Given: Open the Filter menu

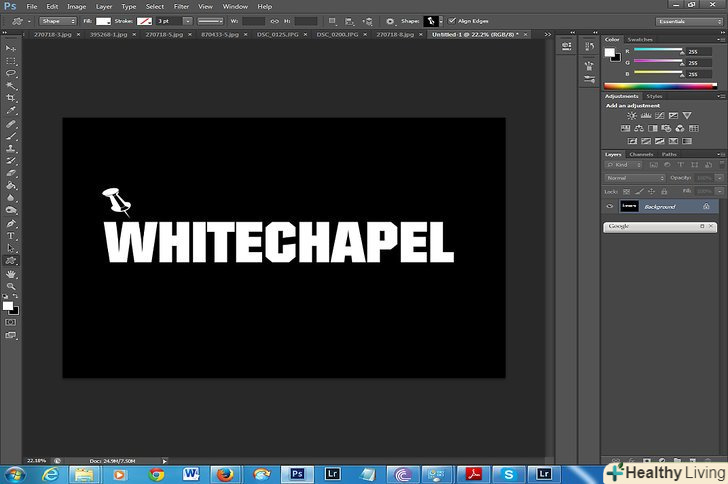Looking at the screenshot, I should pos(181,6).
